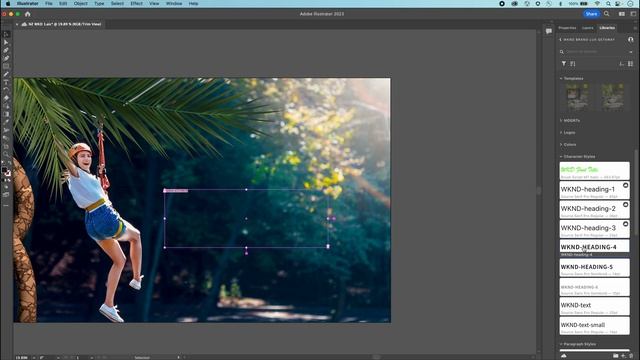Image resolution: width=640 pixels, height=360 pixels.
Task: Select the Zoom tool in toolbar
Action: [6, 154]
